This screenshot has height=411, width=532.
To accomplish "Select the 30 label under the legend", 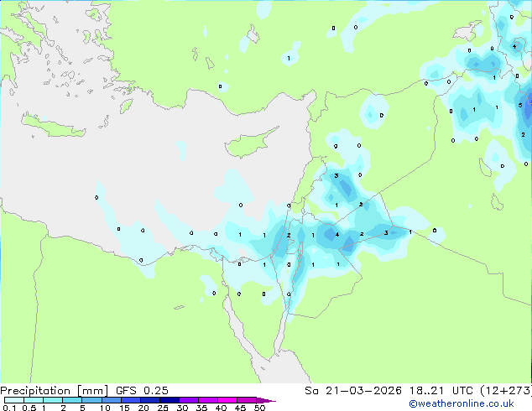I will [x=182, y=408].
